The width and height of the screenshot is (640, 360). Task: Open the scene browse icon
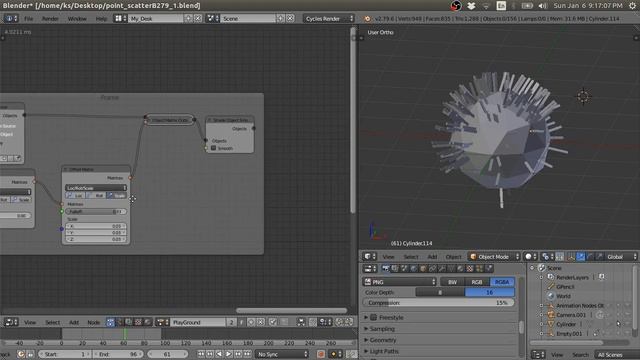click(212, 19)
